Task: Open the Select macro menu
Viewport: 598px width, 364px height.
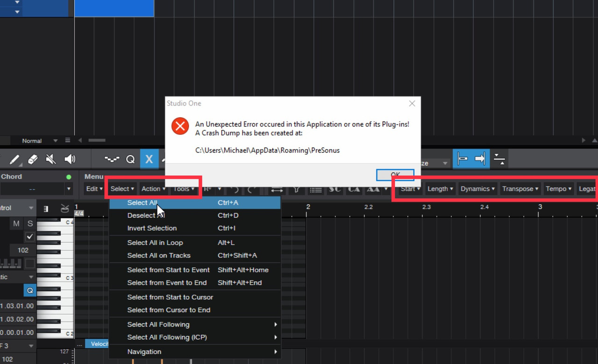Action: pos(122,189)
